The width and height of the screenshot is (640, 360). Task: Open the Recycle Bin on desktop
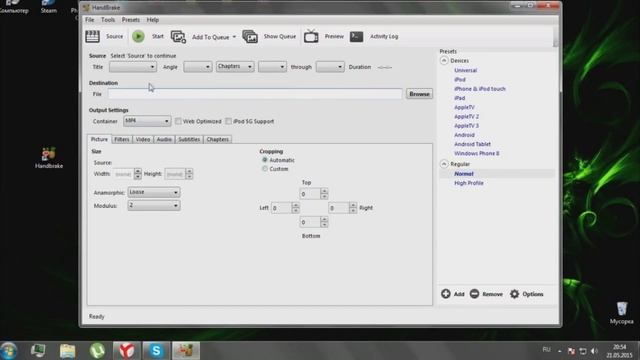(x=622, y=313)
